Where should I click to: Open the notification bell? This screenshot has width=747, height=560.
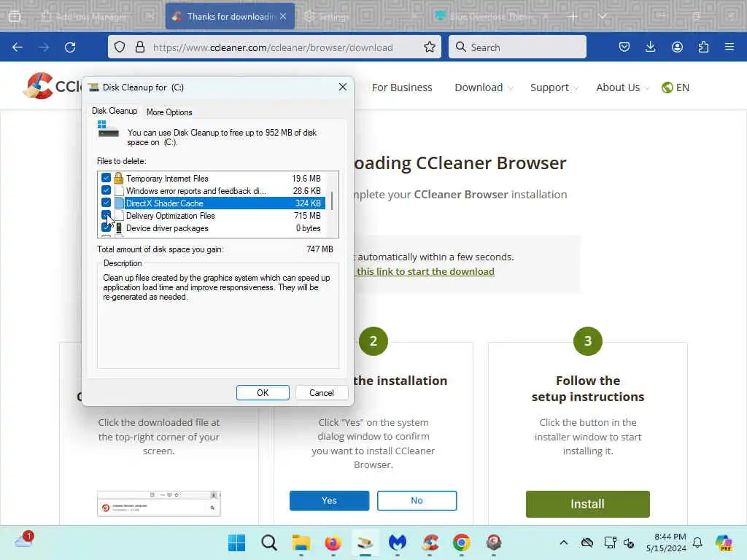pos(697,542)
